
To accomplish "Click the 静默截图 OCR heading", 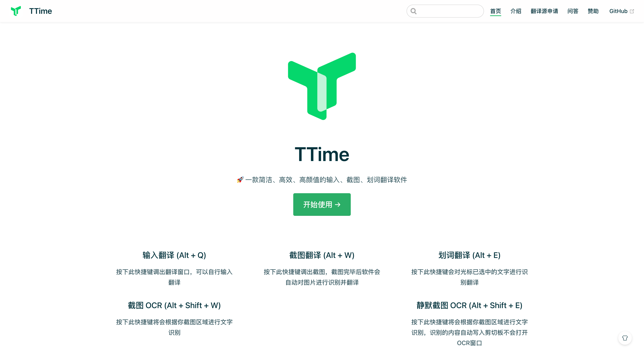I will pos(469,305).
